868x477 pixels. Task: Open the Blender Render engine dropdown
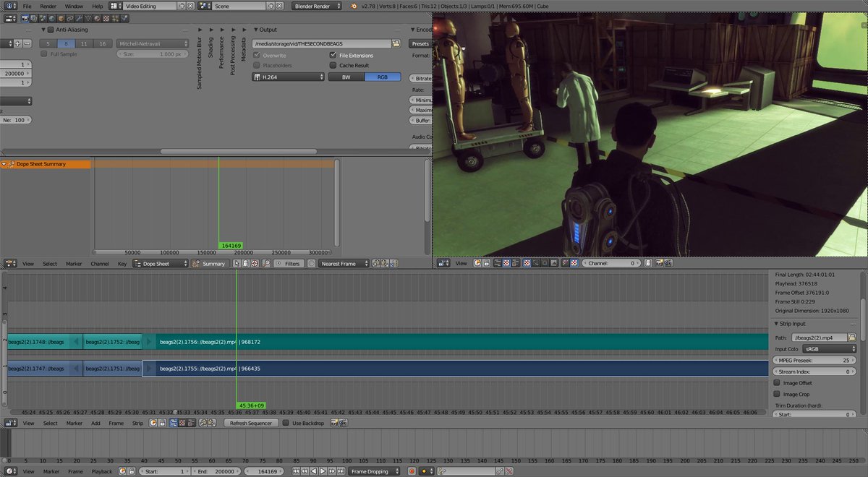[318, 5]
